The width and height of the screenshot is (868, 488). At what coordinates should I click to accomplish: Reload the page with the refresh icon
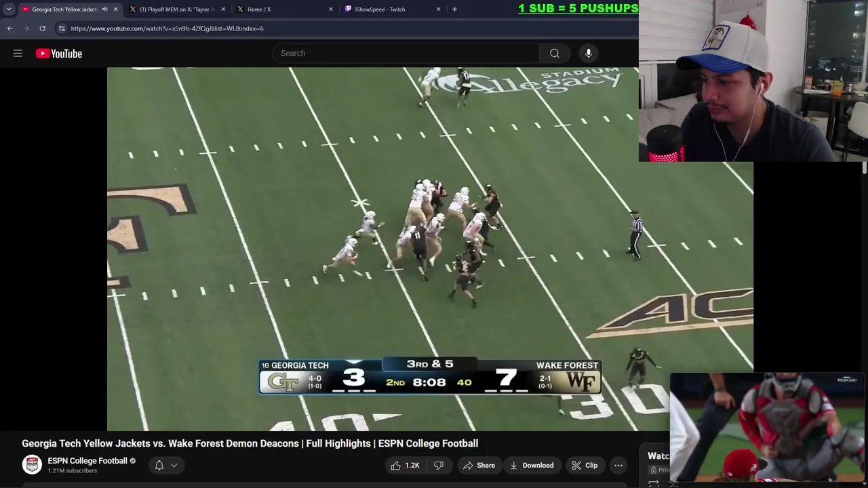42,28
